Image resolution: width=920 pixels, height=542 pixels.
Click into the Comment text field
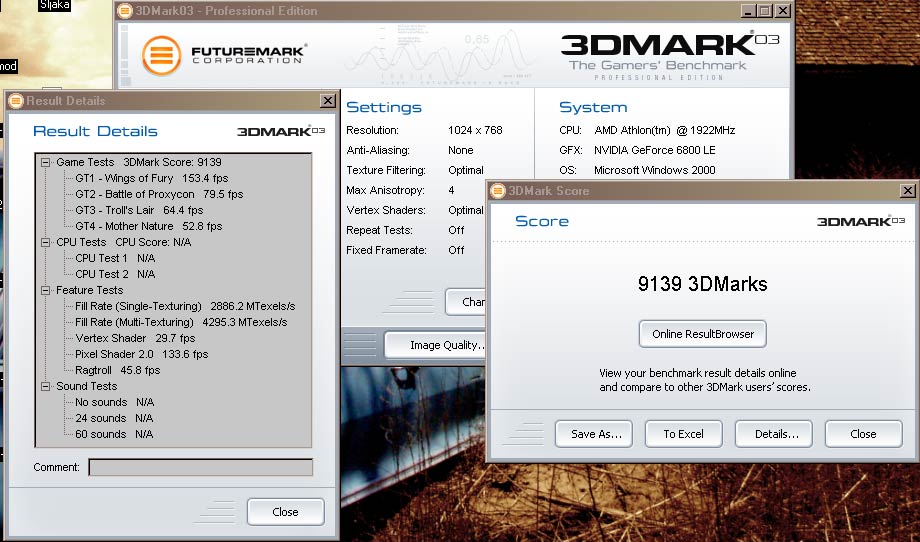(x=200, y=467)
